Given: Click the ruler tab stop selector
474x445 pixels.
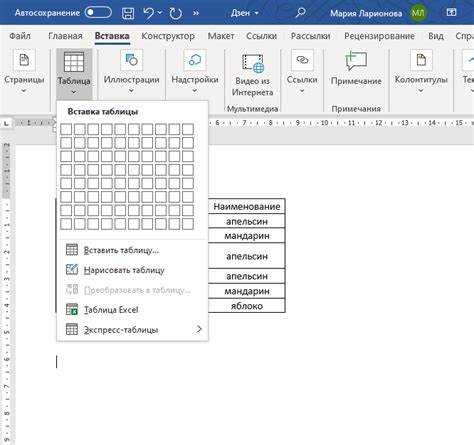Looking at the screenshot, I should (6, 124).
